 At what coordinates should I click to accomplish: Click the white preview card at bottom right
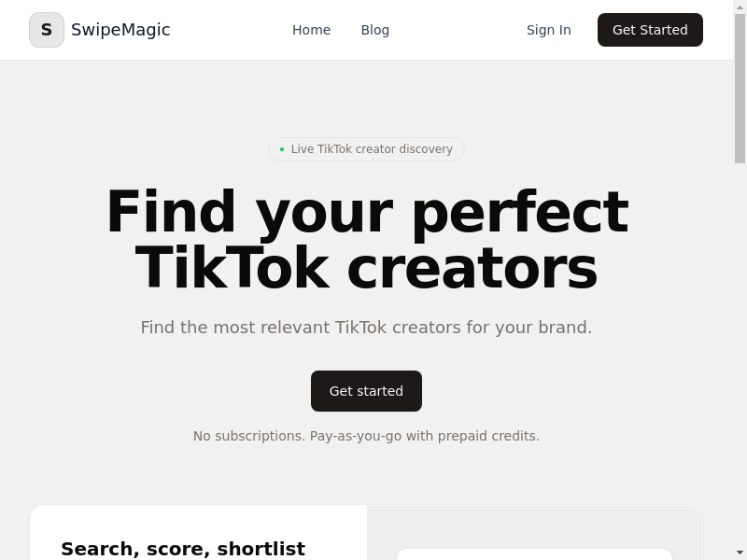534,554
